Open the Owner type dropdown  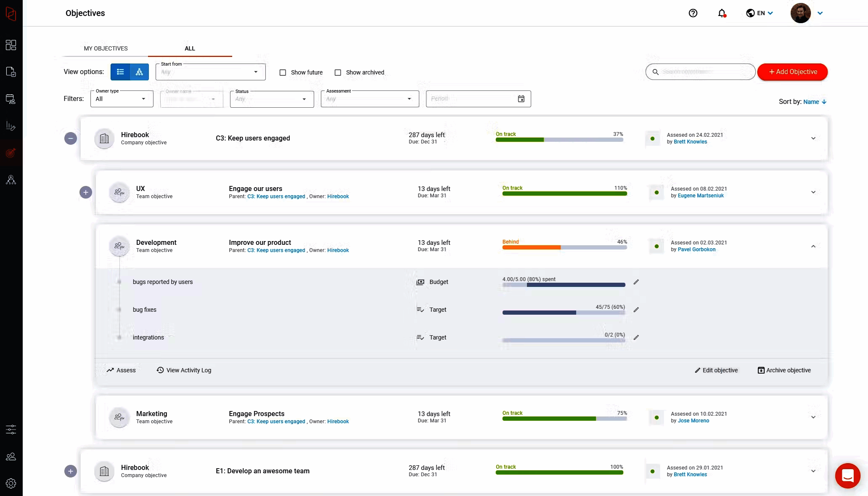coord(122,99)
